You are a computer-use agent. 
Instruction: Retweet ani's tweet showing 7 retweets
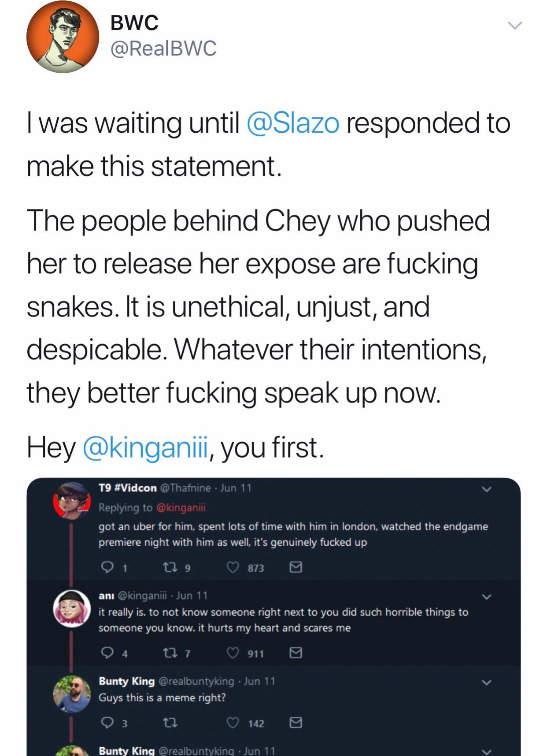click(x=170, y=653)
